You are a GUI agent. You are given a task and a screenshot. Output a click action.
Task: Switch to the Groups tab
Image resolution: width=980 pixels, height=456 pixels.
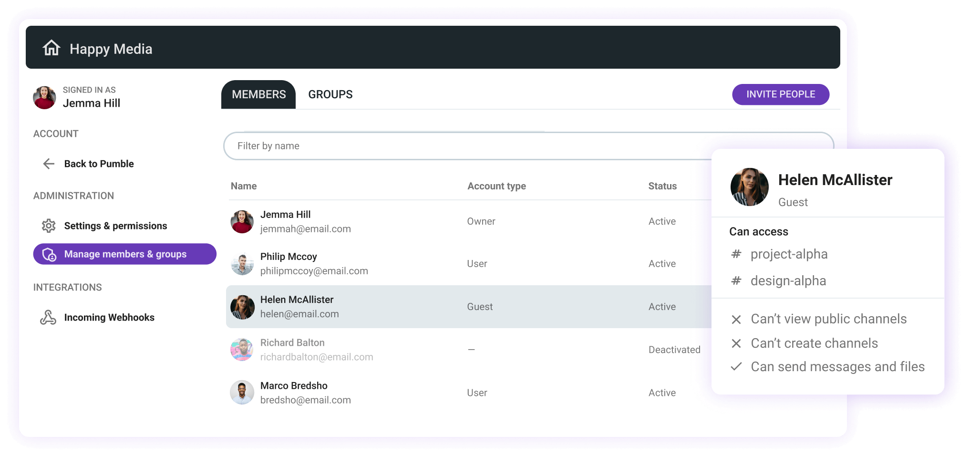[330, 94]
